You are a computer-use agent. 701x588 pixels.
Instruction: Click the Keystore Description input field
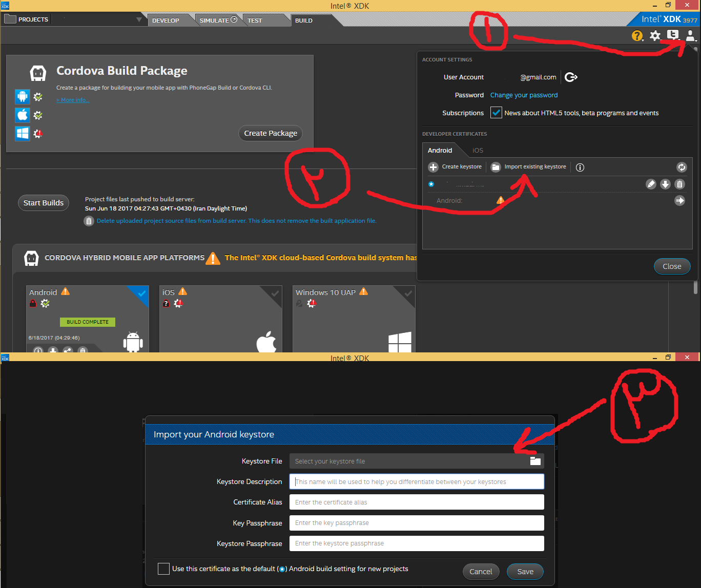click(417, 481)
